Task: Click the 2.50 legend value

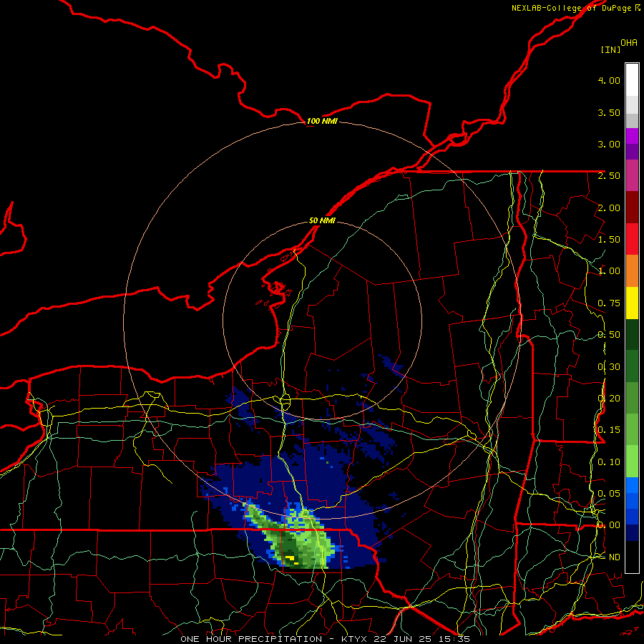Action: pyautogui.click(x=609, y=176)
